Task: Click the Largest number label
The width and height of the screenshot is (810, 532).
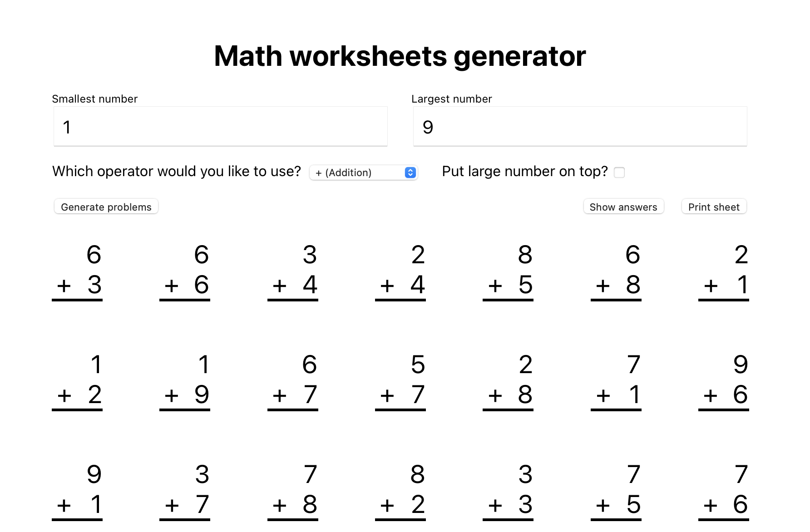Action: click(451, 99)
